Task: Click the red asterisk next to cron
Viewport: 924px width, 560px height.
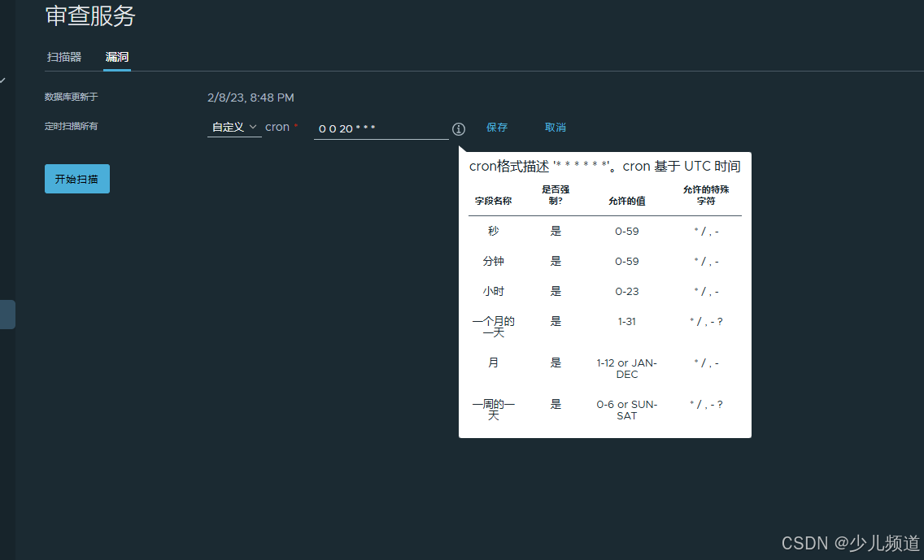Action: click(x=295, y=124)
